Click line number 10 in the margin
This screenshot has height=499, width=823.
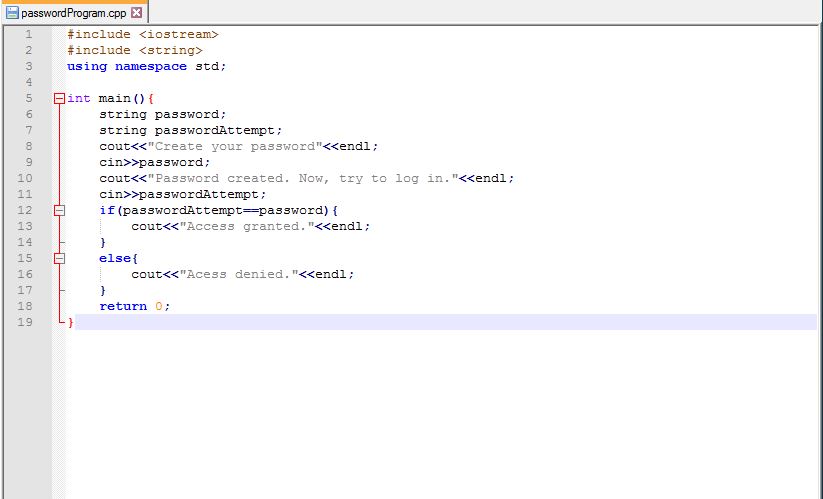pyautogui.click(x=25, y=178)
